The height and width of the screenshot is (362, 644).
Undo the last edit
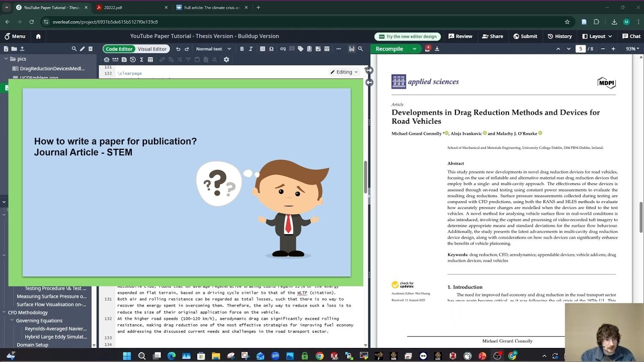coord(178,49)
